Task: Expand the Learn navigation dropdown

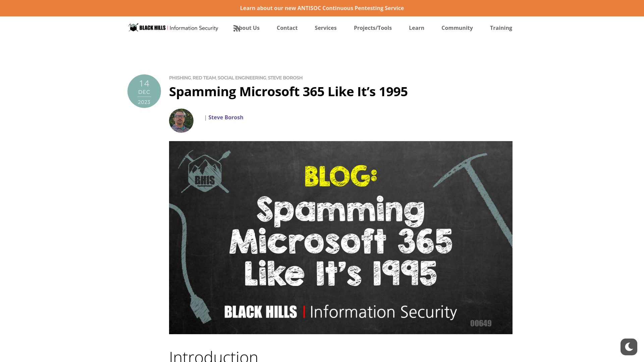Action: 417,28
